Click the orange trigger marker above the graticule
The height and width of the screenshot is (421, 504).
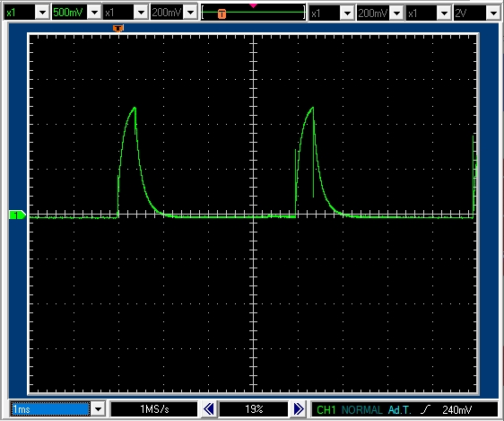click(x=118, y=29)
